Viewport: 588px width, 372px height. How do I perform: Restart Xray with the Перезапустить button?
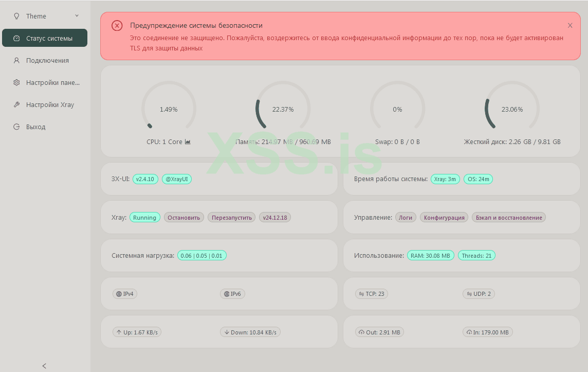232,217
